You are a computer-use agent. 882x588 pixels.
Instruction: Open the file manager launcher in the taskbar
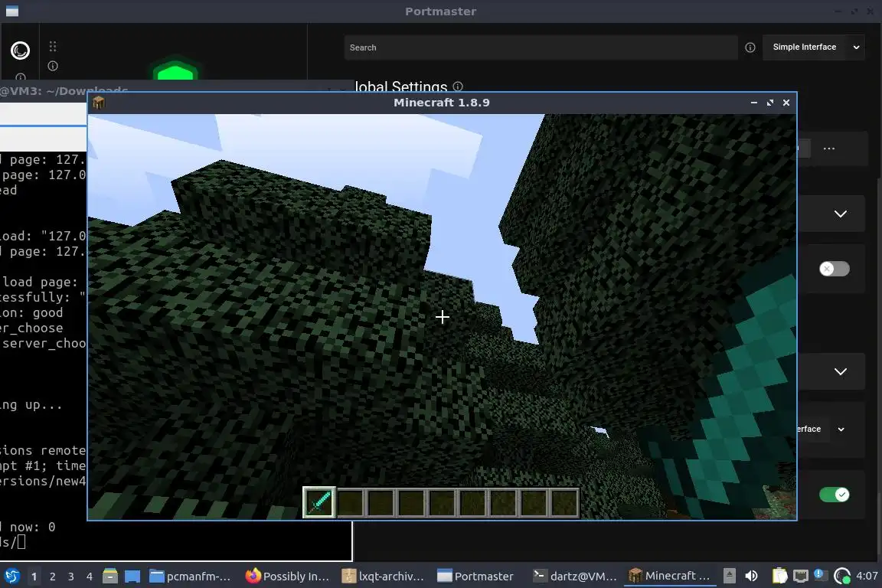click(x=110, y=577)
